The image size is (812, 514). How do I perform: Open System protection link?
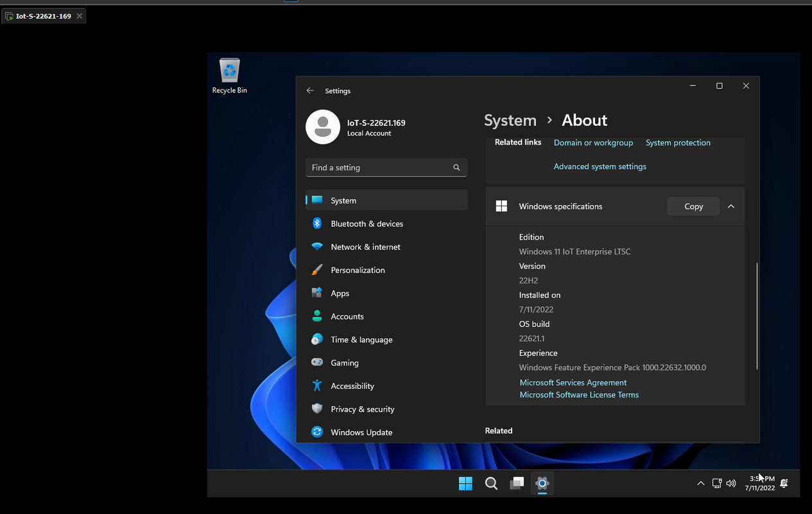tap(678, 143)
